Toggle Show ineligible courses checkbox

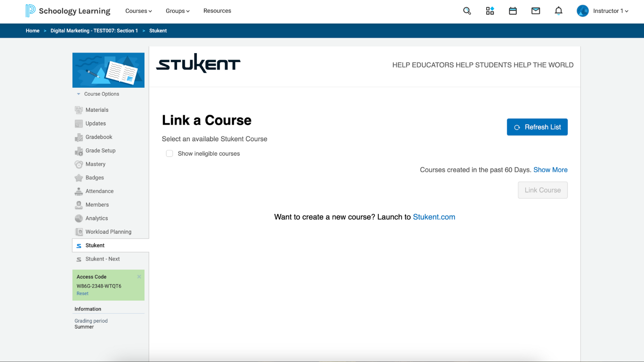pos(169,154)
